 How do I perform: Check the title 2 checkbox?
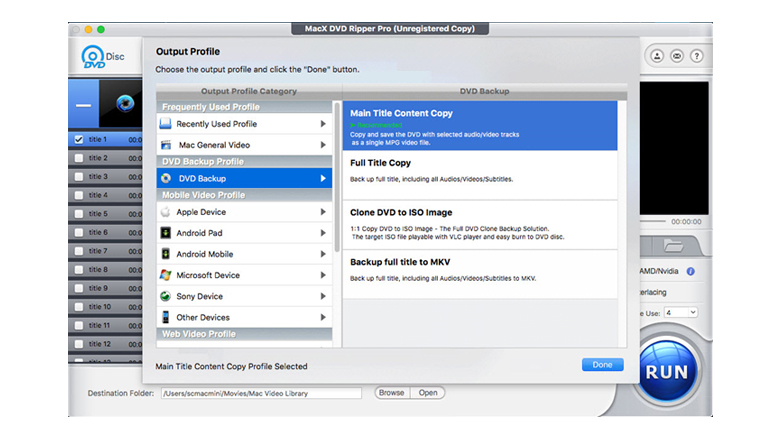click(x=79, y=158)
